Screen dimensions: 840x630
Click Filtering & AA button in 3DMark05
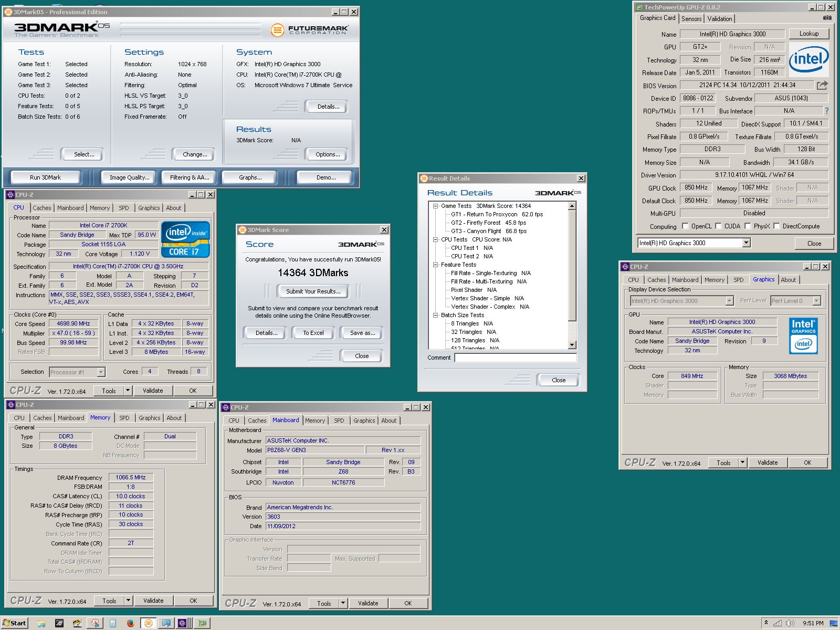coord(190,177)
